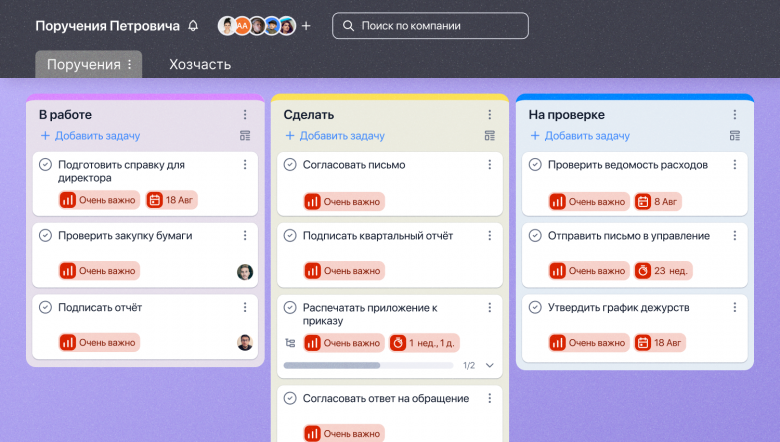Mark Подготовить справку для директора as done
This screenshot has width=780, height=442.
(x=45, y=165)
